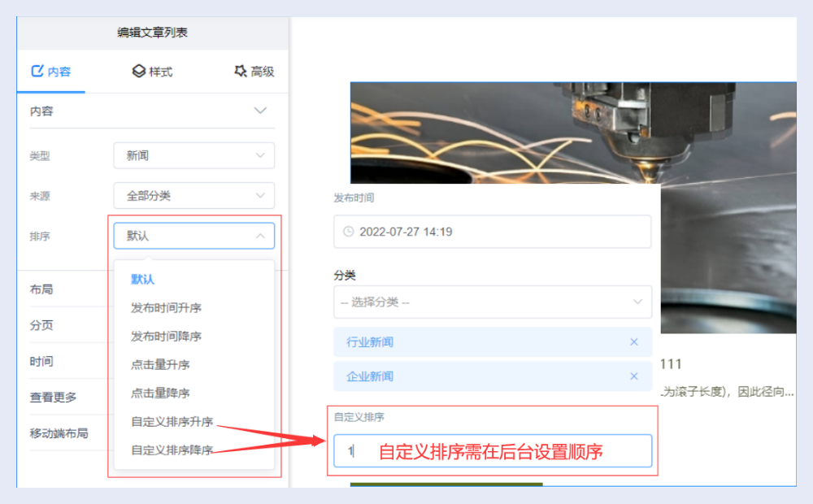The image size is (813, 504).
Task: Open the 类型 dropdown showing 新闻
Action: 193,155
